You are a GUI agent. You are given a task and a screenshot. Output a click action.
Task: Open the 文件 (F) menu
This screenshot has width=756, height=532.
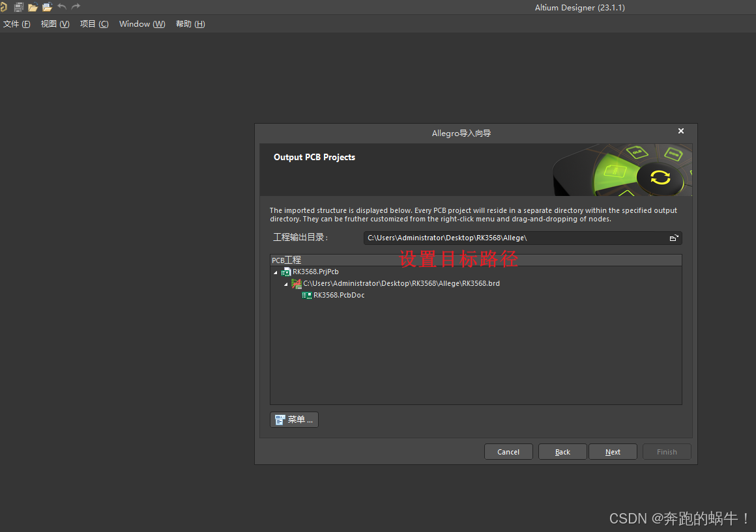click(x=17, y=24)
